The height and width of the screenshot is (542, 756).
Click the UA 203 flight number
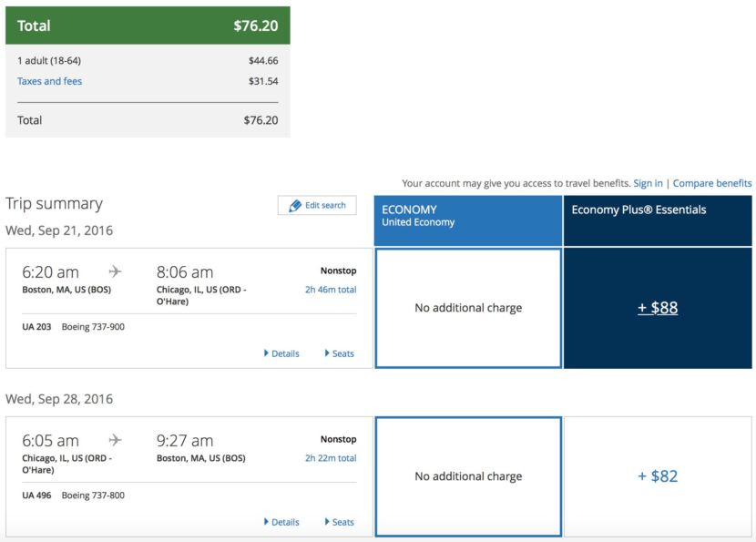(x=36, y=327)
